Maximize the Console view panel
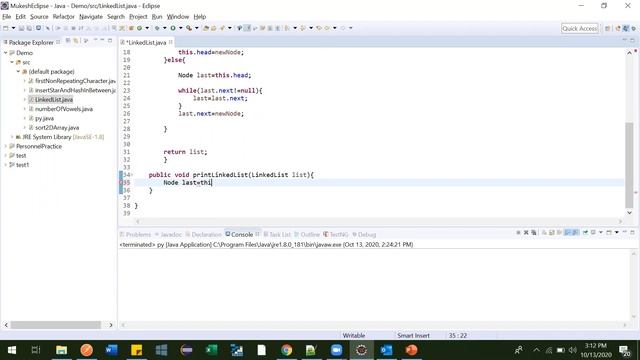 click(632, 233)
